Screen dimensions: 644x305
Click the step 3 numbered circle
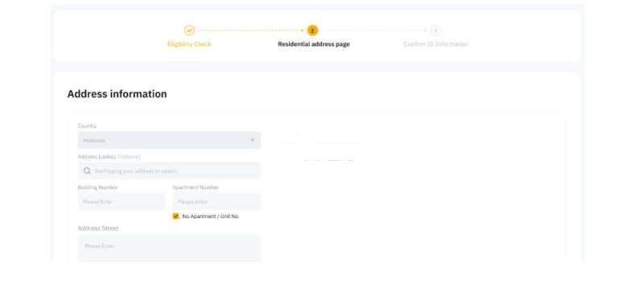[436, 31]
